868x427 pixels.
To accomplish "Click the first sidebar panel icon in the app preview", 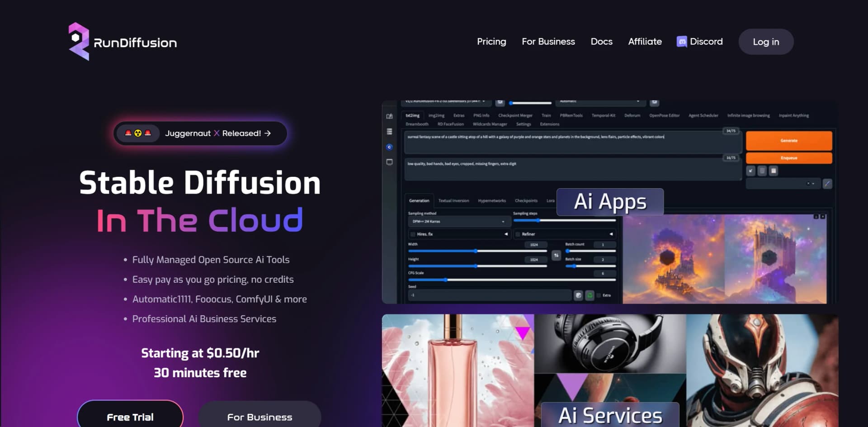I will [389, 116].
